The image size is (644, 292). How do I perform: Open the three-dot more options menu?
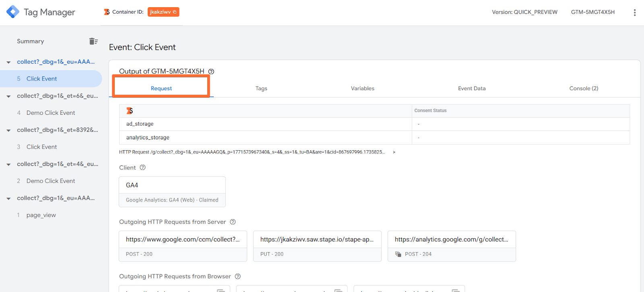pyautogui.click(x=635, y=12)
